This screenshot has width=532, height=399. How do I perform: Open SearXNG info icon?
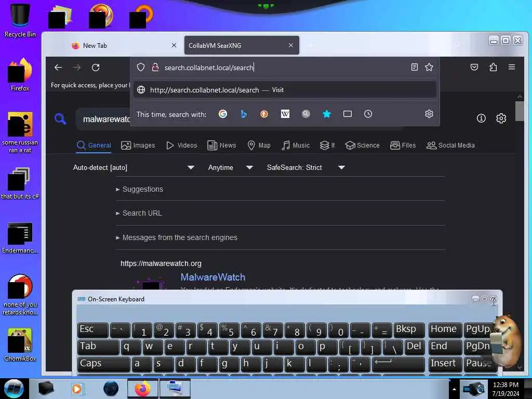pyautogui.click(x=481, y=118)
